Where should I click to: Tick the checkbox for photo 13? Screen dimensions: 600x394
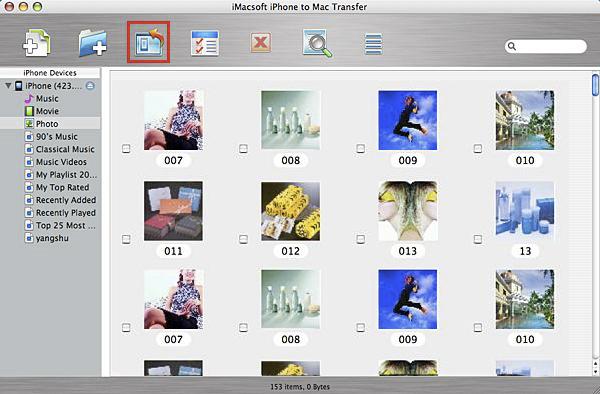click(478, 239)
